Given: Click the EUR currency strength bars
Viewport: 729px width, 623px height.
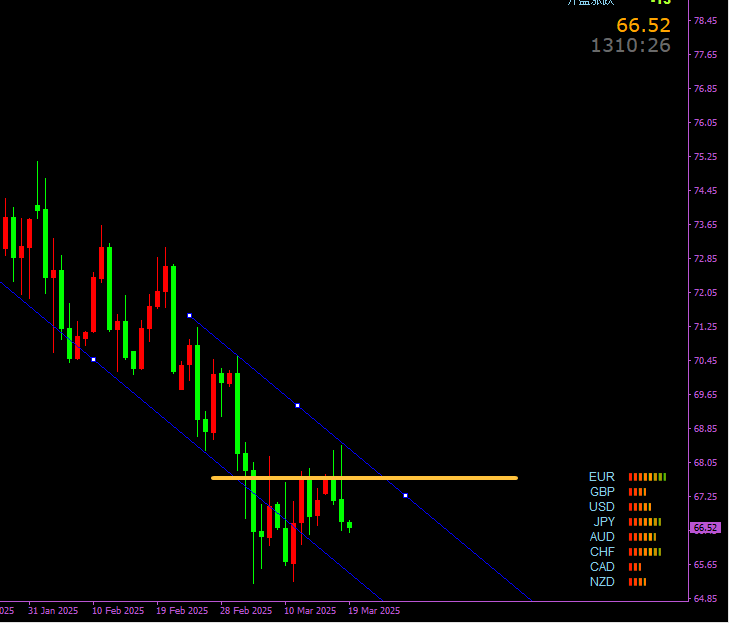Looking at the screenshot, I should [646, 477].
